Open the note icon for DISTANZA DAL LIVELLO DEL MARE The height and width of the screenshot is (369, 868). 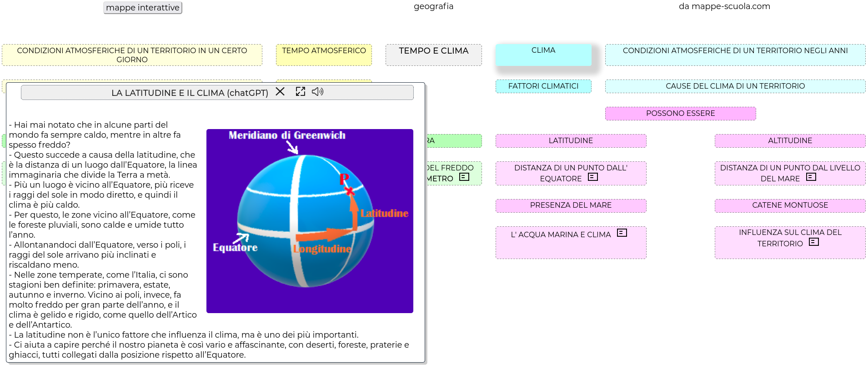[x=811, y=177]
